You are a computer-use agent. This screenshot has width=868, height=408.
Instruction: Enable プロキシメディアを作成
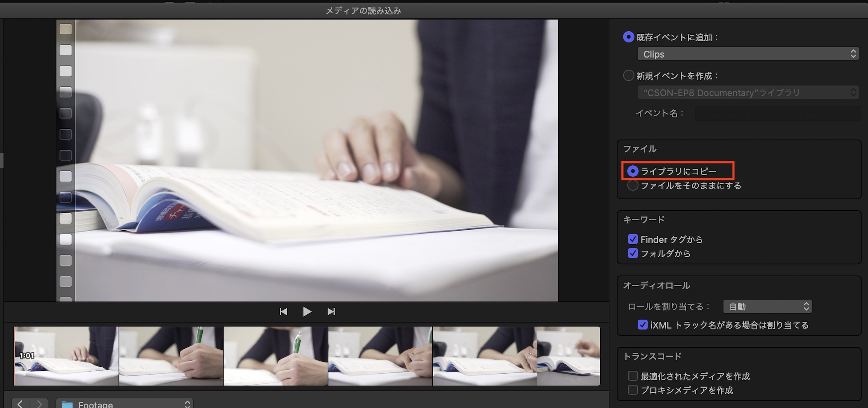click(633, 390)
